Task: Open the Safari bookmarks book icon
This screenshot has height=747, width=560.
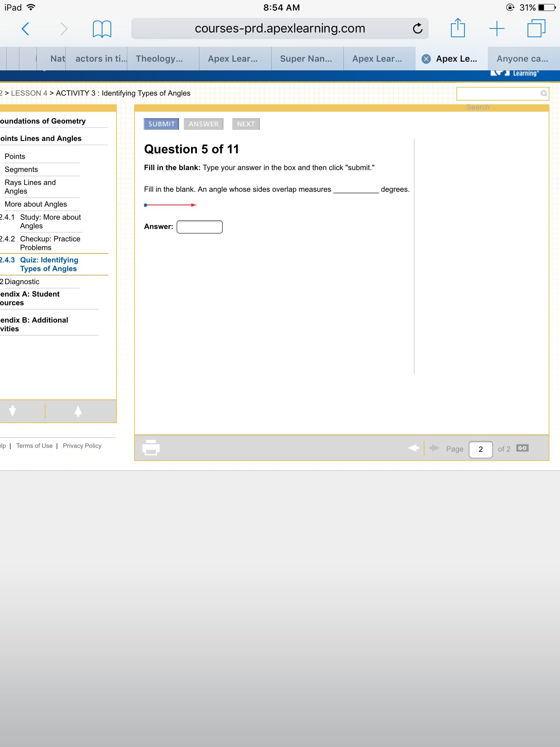Action: click(x=102, y=29)
